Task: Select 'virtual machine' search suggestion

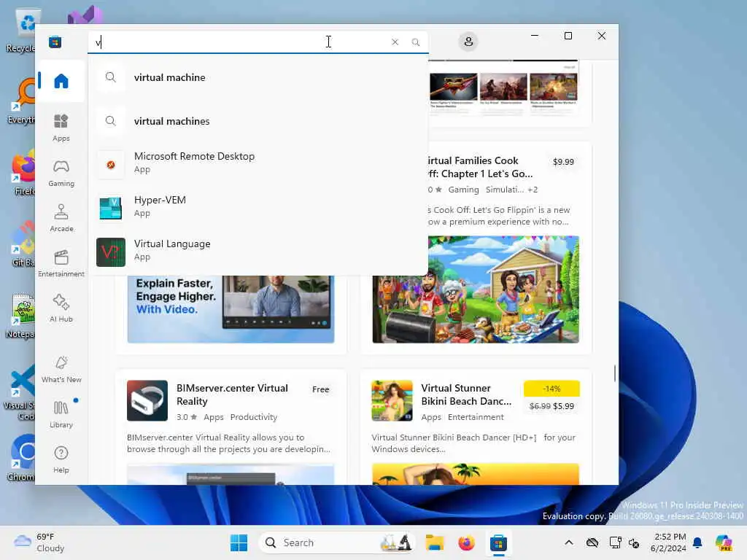Action: coord(258,77)
